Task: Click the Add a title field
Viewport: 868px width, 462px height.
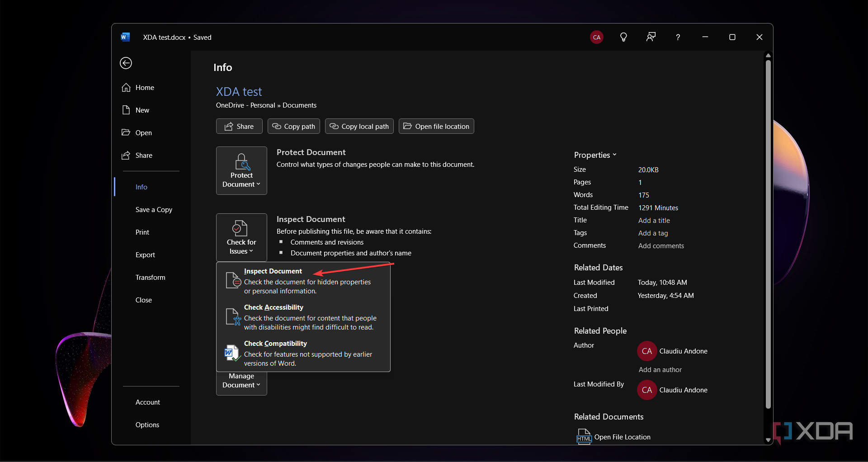Action: pos(654,220)
